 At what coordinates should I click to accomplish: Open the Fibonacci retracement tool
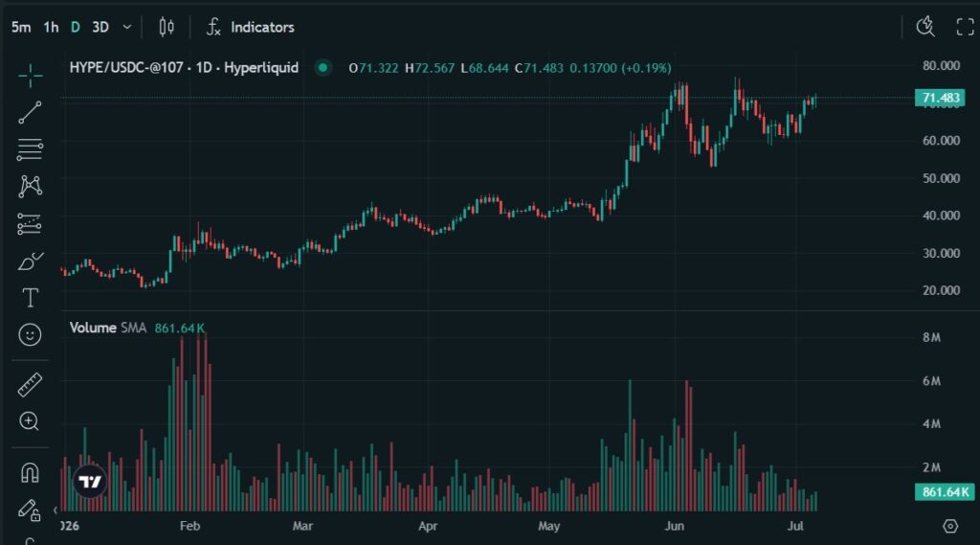[30, 149]
